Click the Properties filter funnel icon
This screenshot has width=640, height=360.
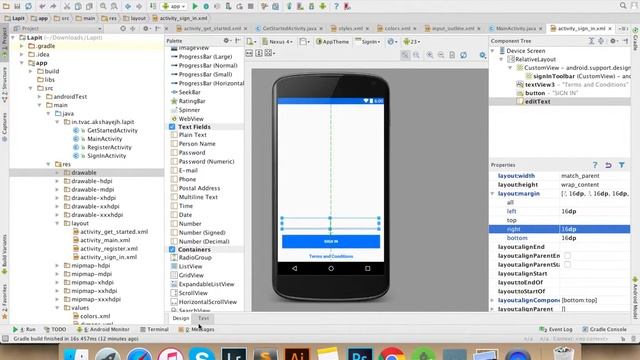622,165
